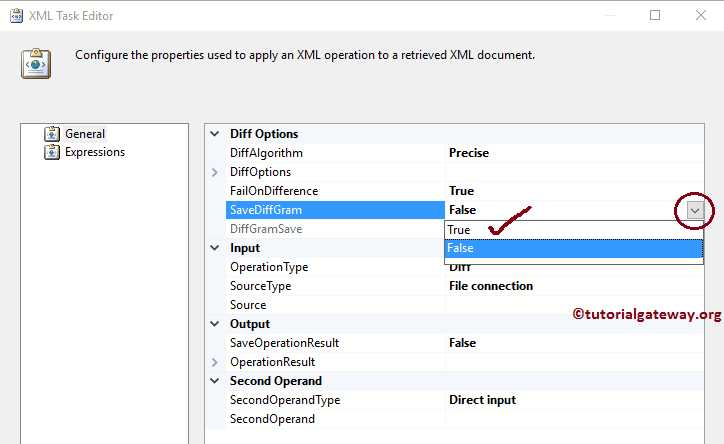The height and width of the screenshot is (444, 724).
Task: Click the Direct input value
Action: coord(482,400)
